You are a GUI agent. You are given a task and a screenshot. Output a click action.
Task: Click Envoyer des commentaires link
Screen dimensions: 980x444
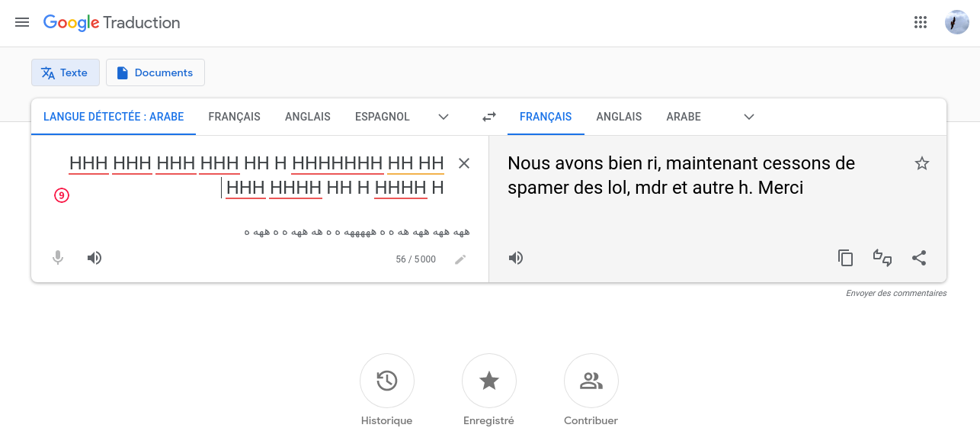[x=896, y=293]
